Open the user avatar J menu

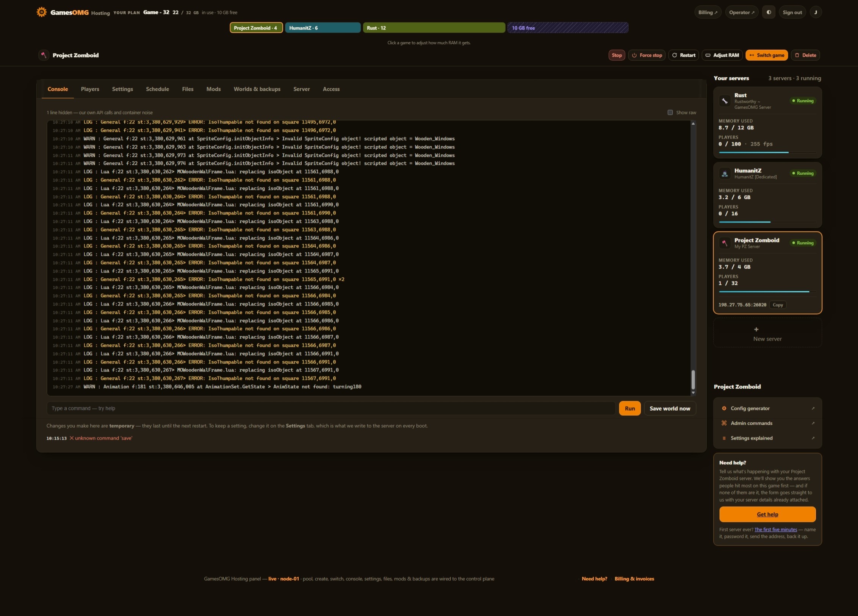click(816, 12)
